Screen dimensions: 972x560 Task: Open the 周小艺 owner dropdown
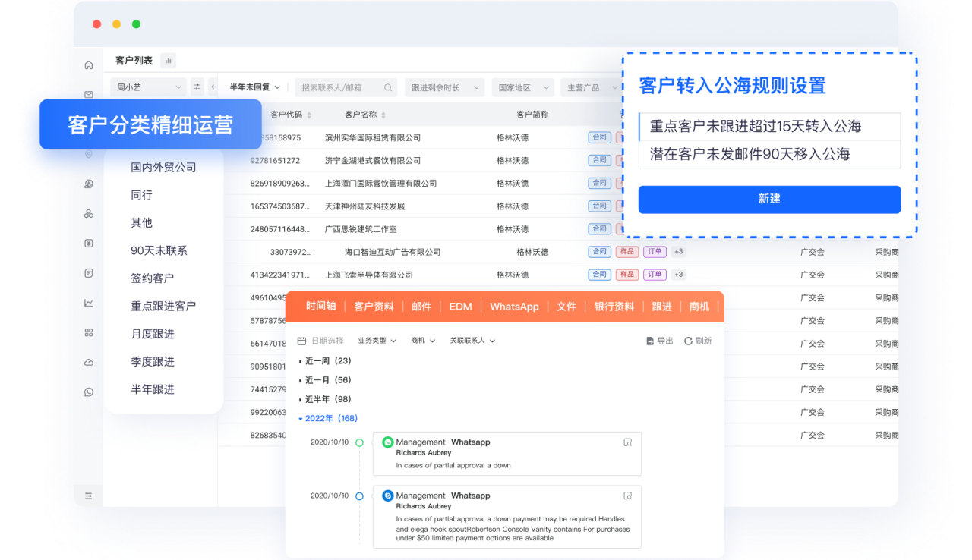(148, 87)
